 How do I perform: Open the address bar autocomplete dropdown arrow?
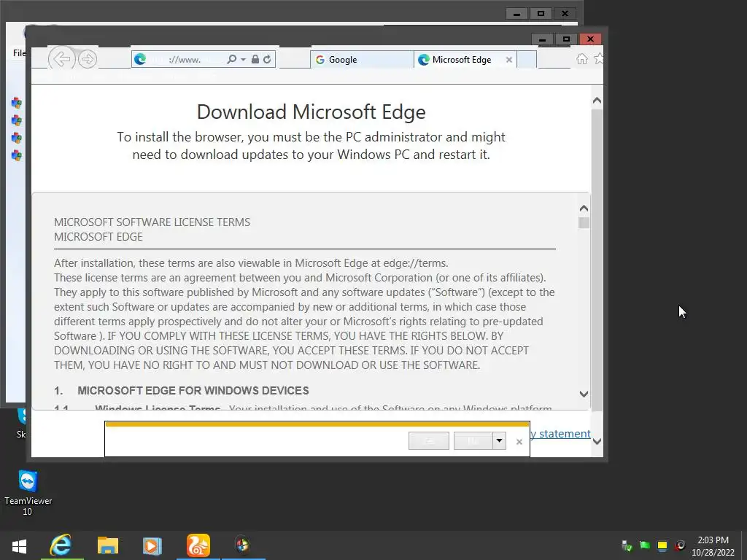[x=243, y=60]
